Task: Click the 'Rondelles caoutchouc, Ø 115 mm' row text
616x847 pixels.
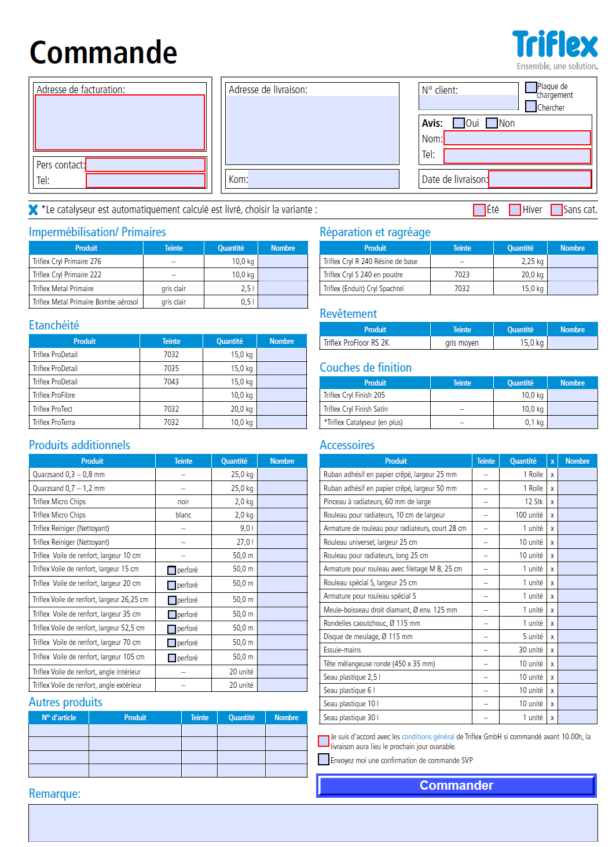Action: 372,624
